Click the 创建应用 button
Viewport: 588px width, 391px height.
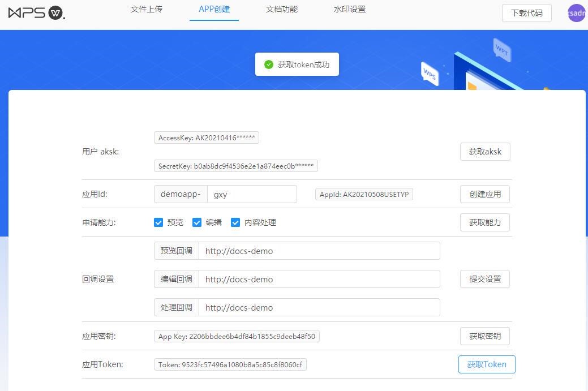click(484, 194)
